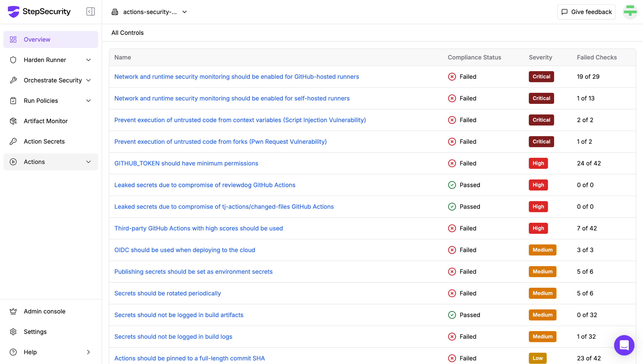Open OIDC should be used when deploying link
Screen dimensions: 643x364
click(185, 250)
